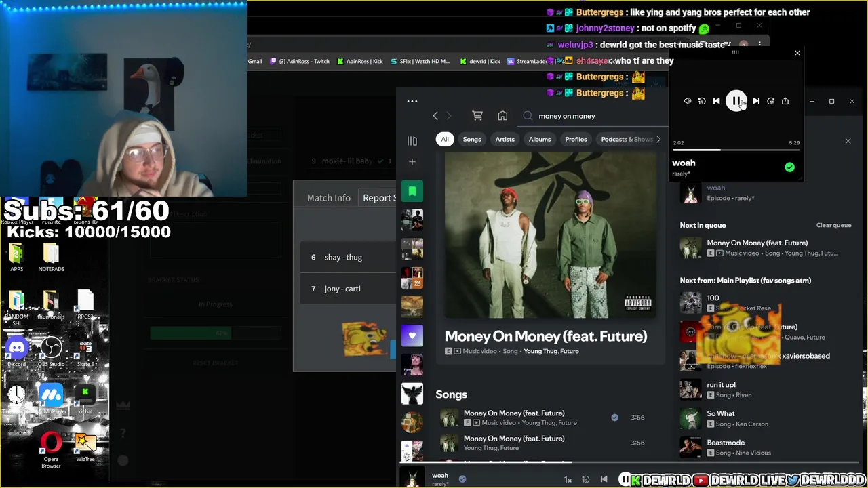Select the Profiles filter chip
The image size is (868, 488).
point(576,139)
